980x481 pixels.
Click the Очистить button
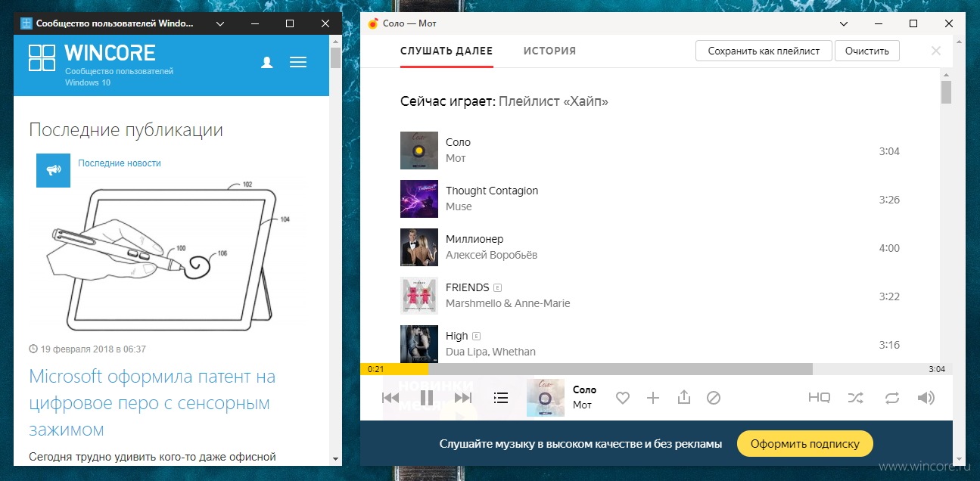867,51
